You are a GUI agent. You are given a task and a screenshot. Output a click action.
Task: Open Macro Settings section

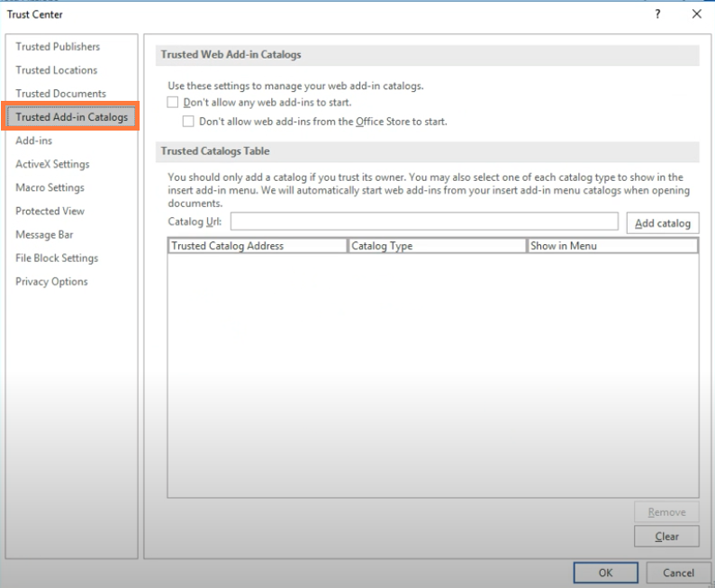click(50, 187)
